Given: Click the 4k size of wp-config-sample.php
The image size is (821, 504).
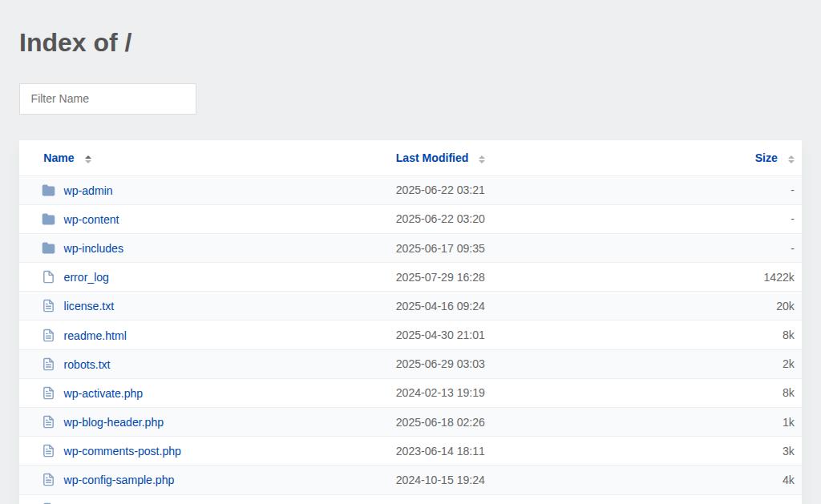Looking at the screenshot, I should [788, 479].
